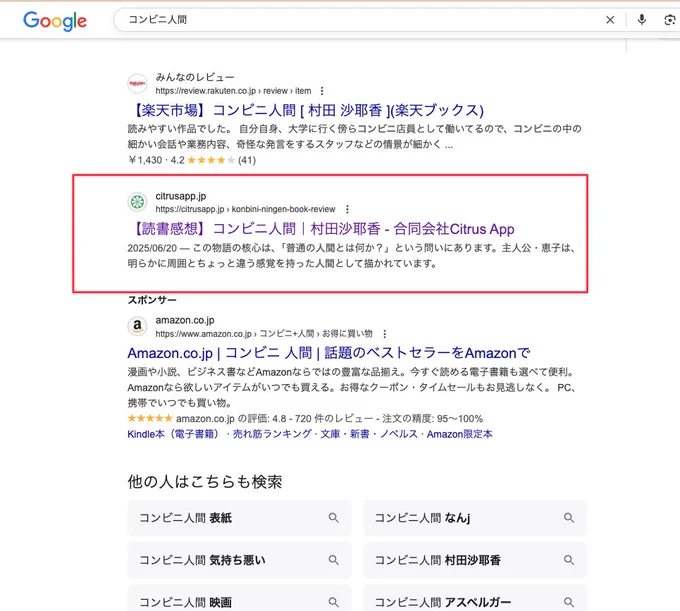Click magnifier icon in 気持ち悪い suggestion
This screenshot has height=611, width=680.
pyautogui.click(x=333, y=560)
